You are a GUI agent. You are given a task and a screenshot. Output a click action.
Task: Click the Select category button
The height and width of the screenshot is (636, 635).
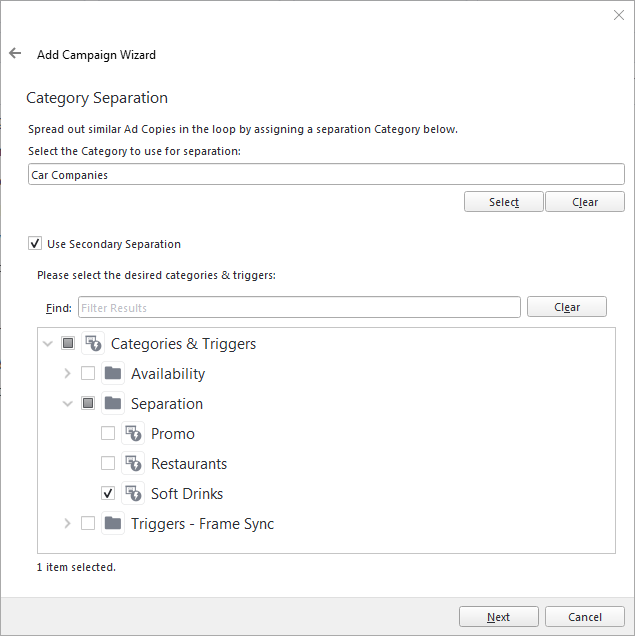pos(504,202)
